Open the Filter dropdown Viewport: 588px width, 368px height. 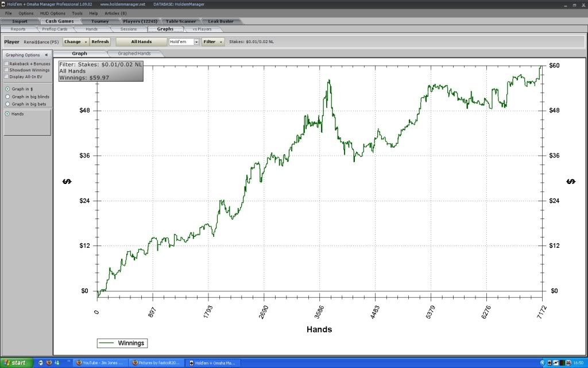(213, 42)
